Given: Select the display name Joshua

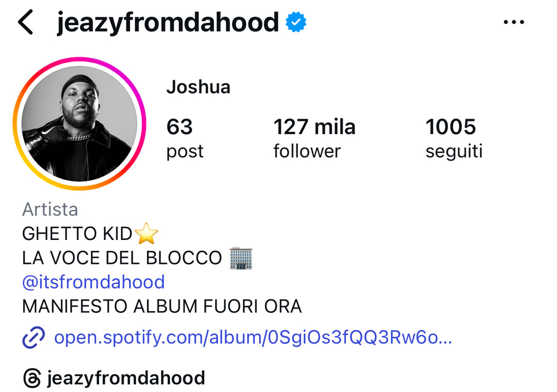Looking at the screenshot, I should [198, 87].
